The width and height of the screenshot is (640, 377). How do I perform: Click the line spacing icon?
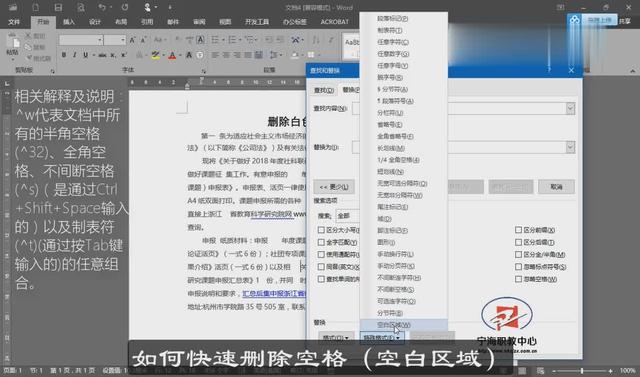(x=273, y=55)
